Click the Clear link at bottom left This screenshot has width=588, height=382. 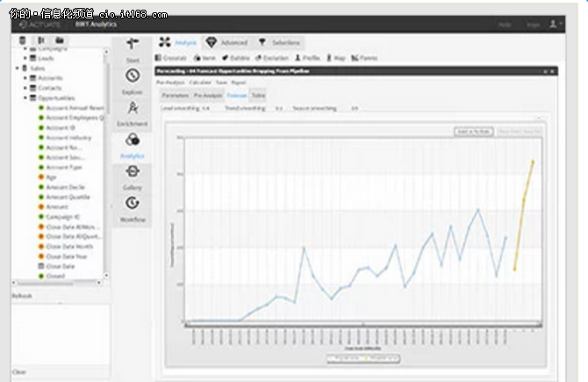(18, 371)
